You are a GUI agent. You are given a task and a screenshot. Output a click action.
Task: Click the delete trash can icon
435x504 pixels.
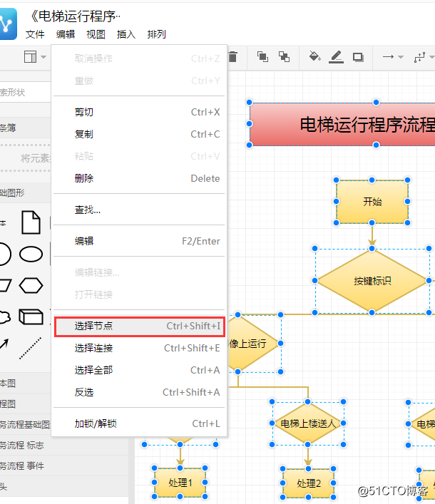click(x=232, y=57)
